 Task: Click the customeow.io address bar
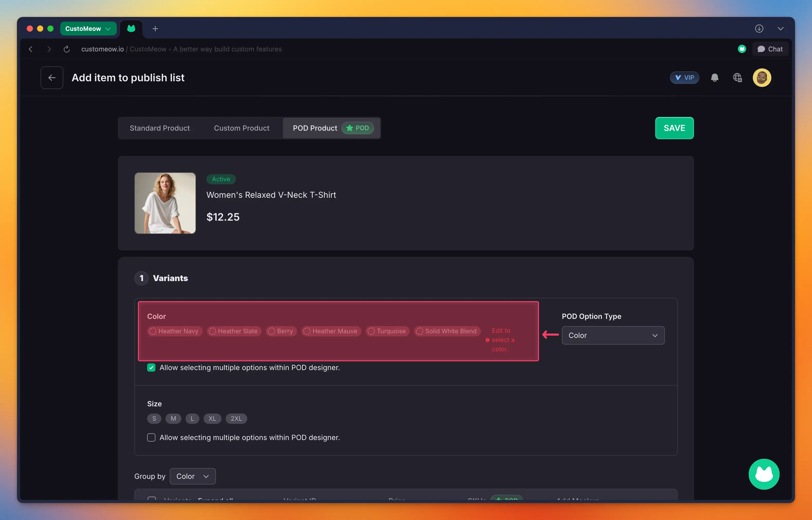[181, 49]
